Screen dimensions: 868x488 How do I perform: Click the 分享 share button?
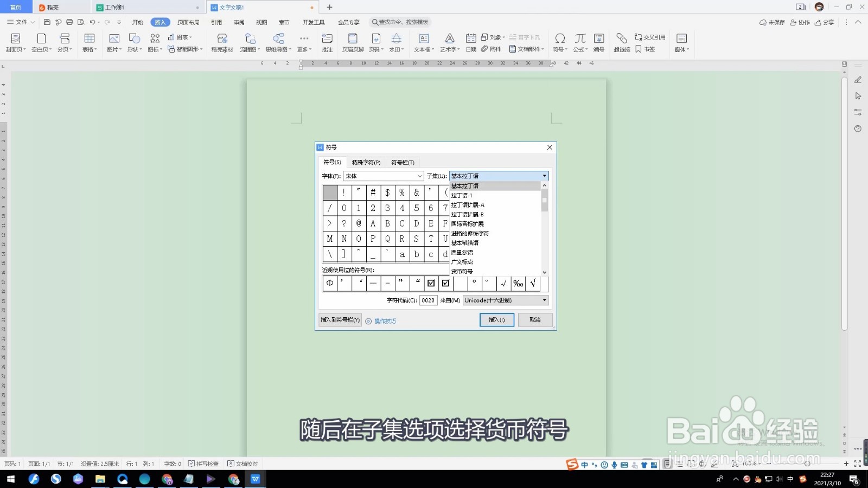(824, 22)
